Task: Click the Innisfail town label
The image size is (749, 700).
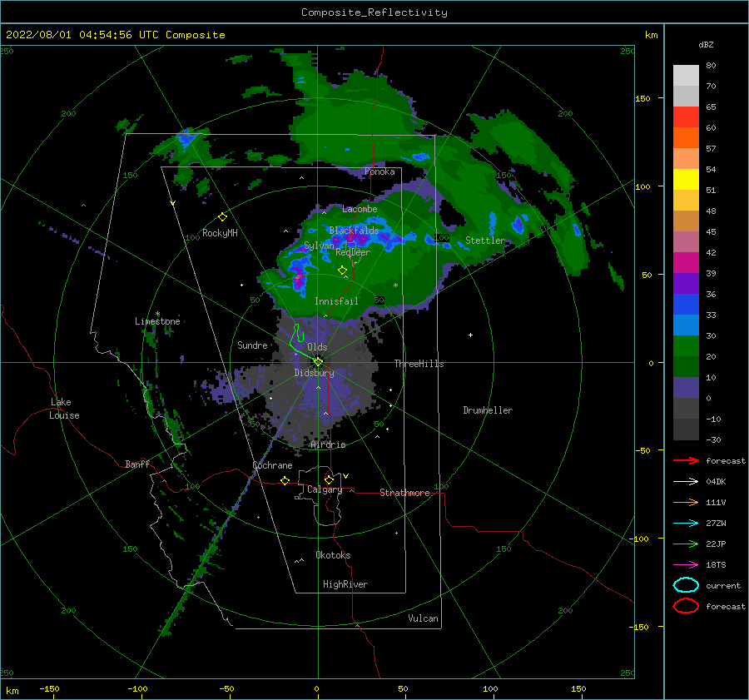Action: [x=336, y=301]
